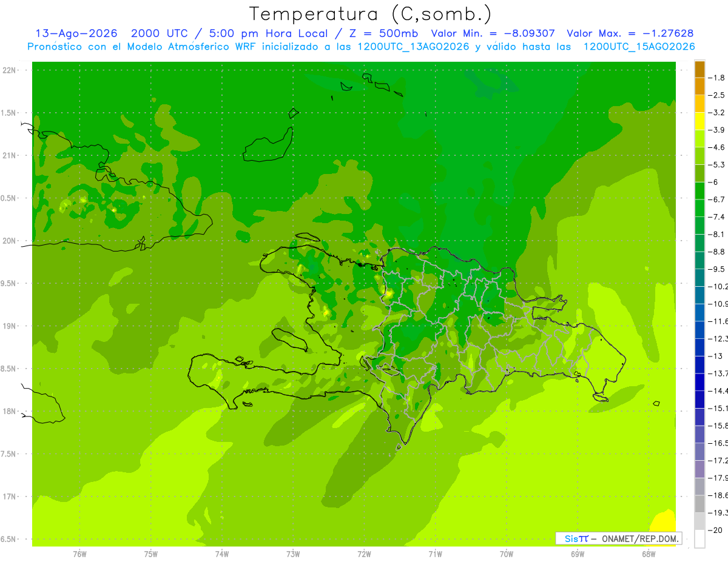Screen dimensions: 728x562
Task: Click the "75W" longitude label
Action: coord(151,554)
